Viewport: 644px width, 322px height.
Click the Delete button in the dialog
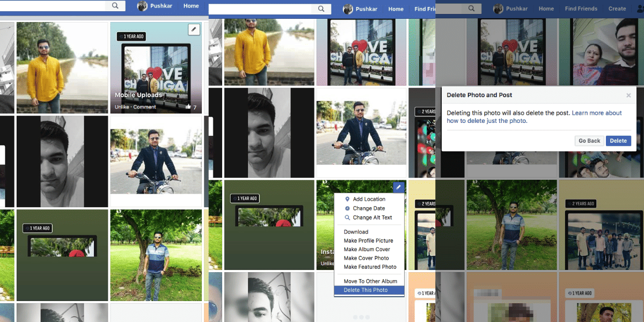tap(618, 140)
